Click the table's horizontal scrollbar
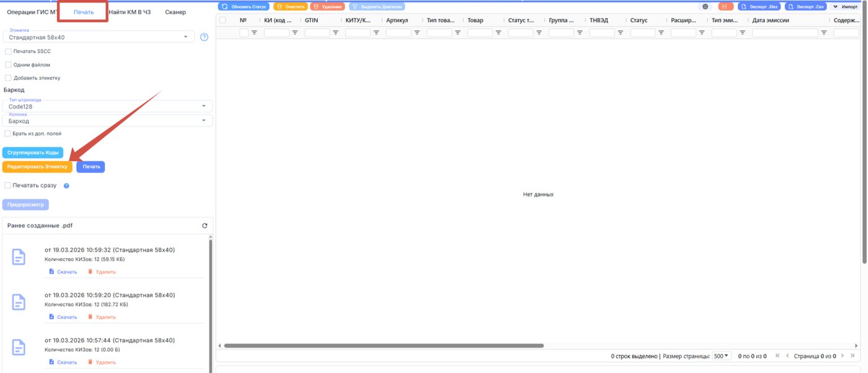This screenshot has width=868, height=373. coord(384,346)
